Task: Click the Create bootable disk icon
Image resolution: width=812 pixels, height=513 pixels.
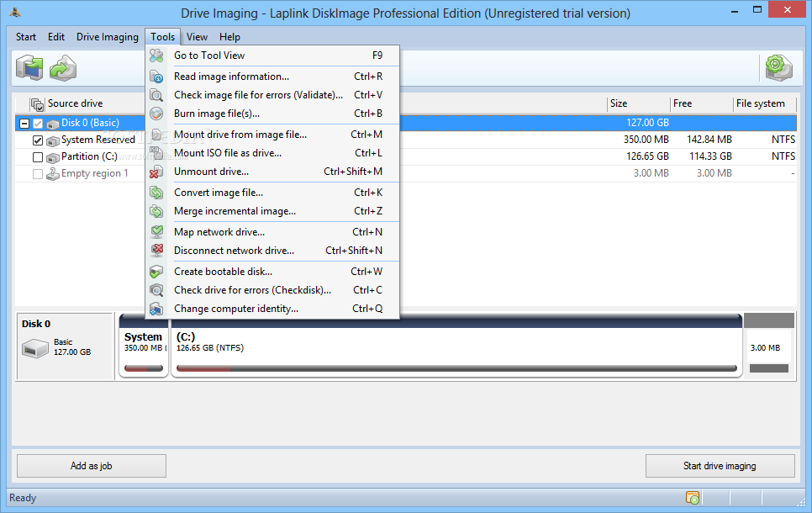Action: click(x=156, y=271)
